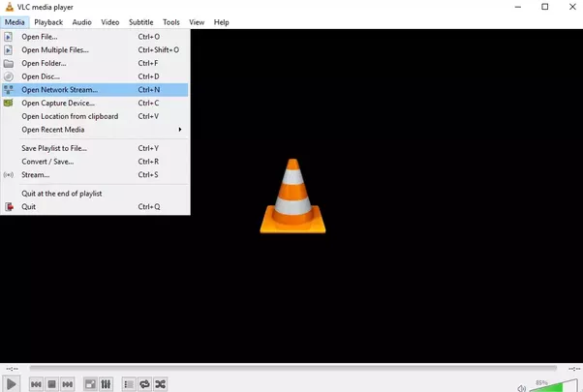Open the Tools menu

[x=171, y=22]
